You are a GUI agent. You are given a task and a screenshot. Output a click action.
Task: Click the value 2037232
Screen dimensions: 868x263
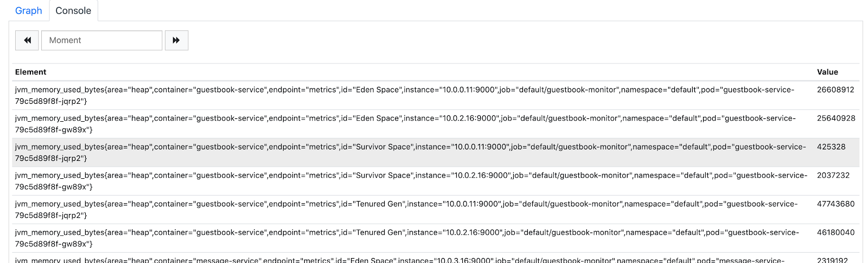pos(833,176)
